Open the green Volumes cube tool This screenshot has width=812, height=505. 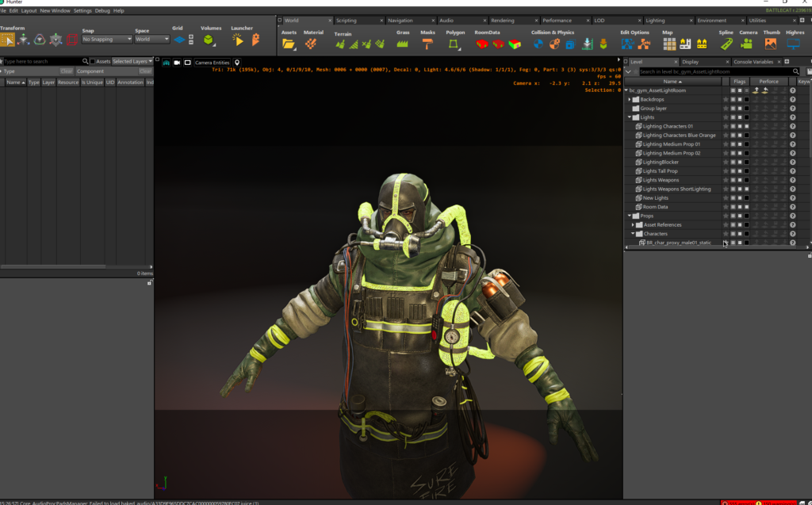(x=208, y=40)
